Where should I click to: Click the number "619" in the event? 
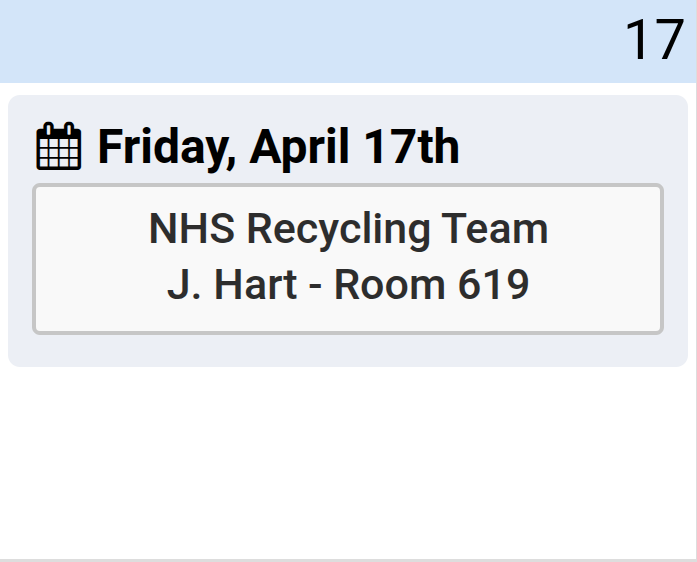coord(493,285)
